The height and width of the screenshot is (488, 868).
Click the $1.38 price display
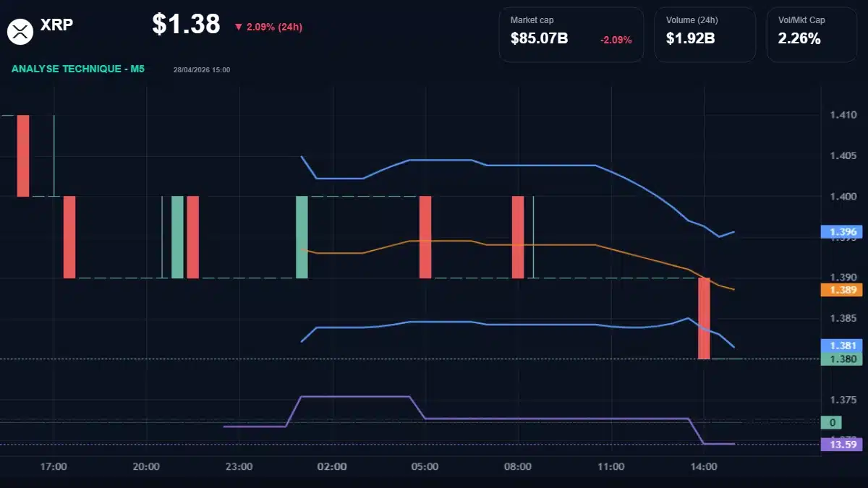[x=185, y=24]
